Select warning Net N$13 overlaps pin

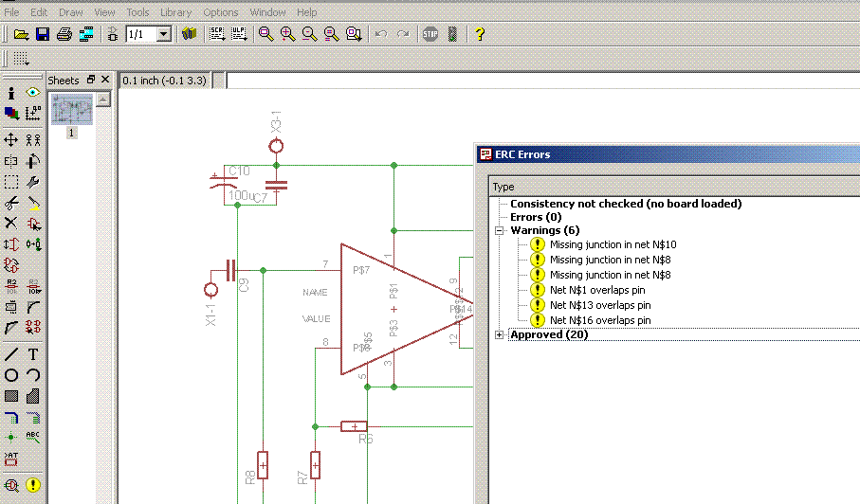pos(600,305)
